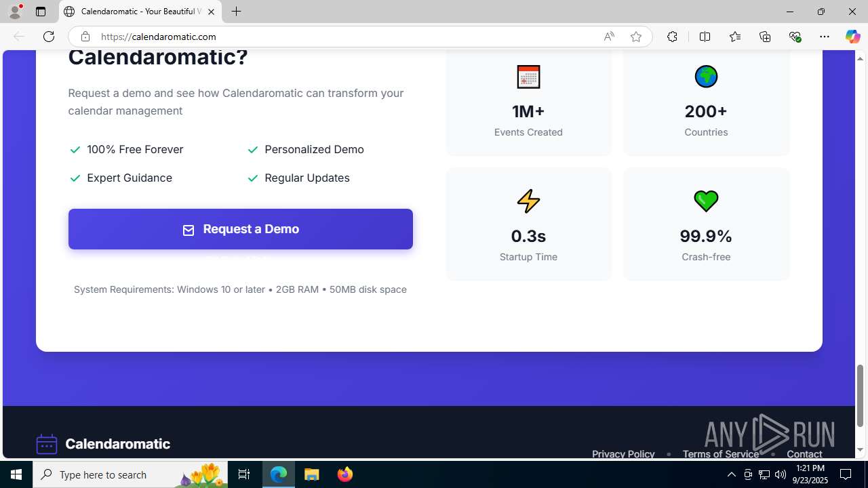Click the Personalized Demo checkmark
Viewport: 868px width, 488px height.
(253, 150)
